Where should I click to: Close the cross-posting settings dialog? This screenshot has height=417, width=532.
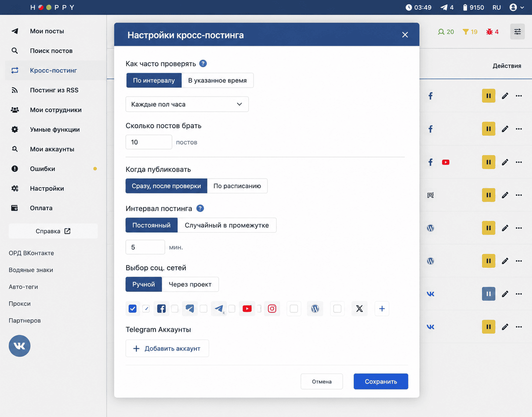click(405, 35)
